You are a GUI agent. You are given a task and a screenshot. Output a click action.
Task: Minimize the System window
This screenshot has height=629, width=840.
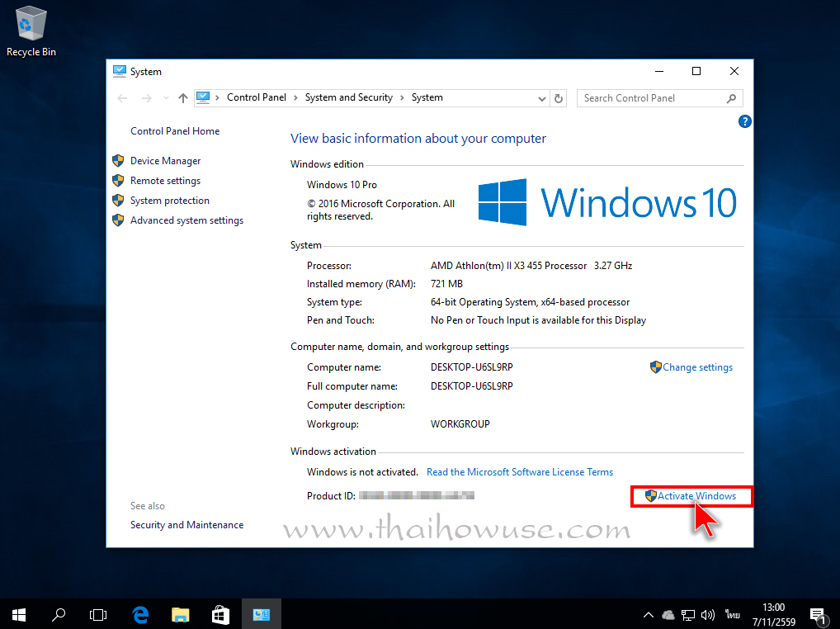pos(659,71)
